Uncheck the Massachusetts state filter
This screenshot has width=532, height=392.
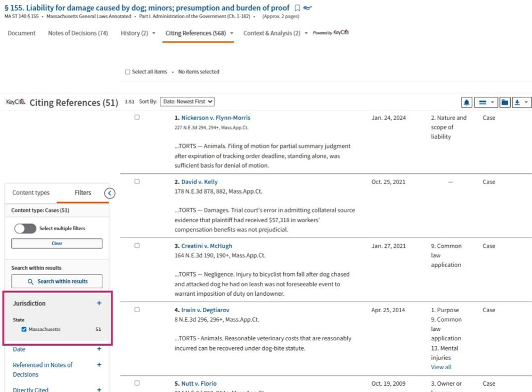pos(24,329)
